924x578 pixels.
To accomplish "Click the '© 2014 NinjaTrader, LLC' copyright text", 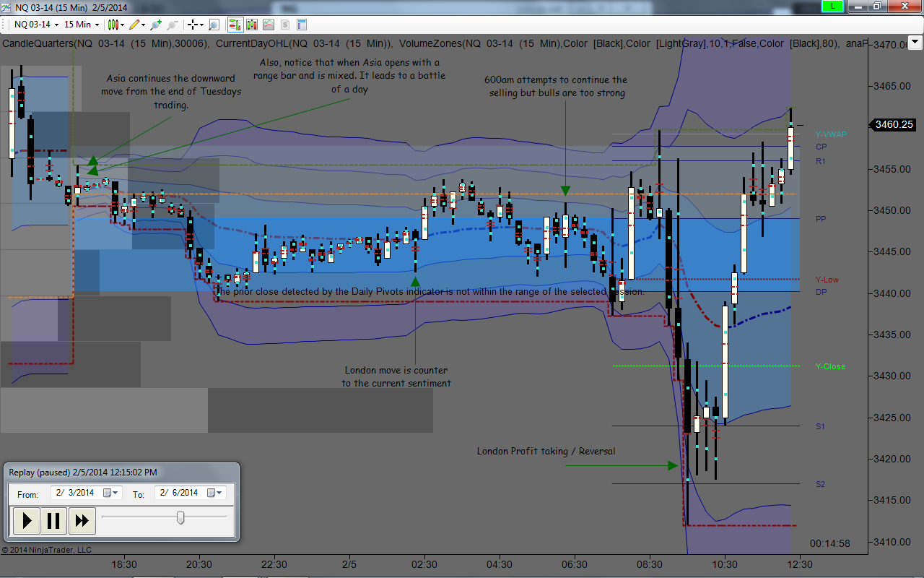I will [x=47, y=550].
